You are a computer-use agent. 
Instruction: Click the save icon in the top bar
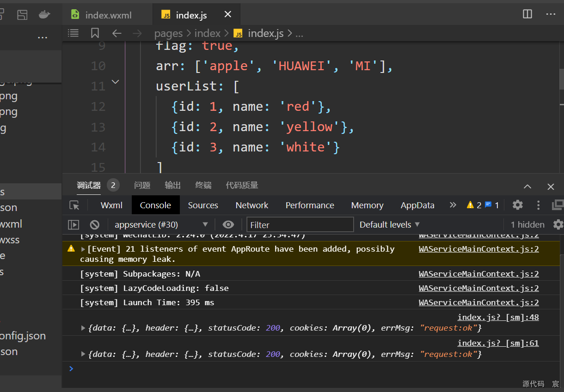click(22, 15)
